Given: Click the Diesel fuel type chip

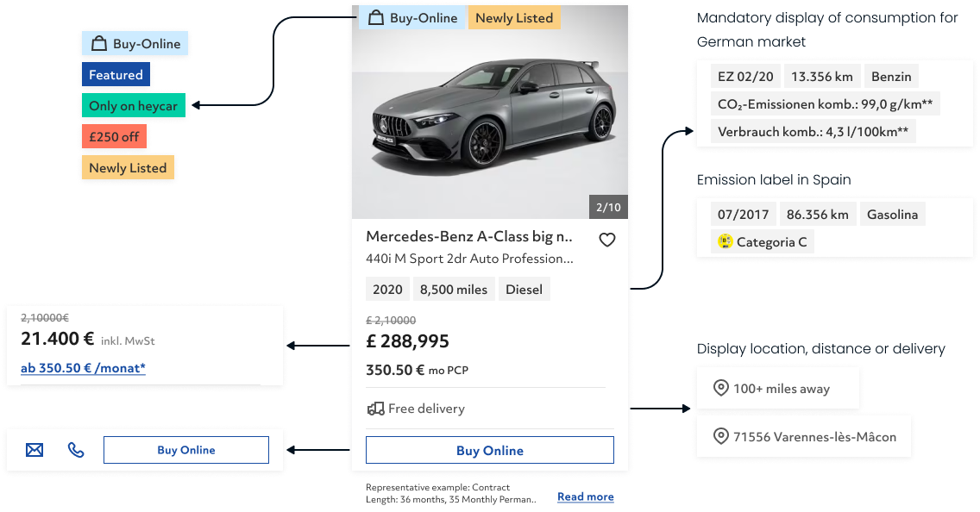Looking at the screenshot, I should [524, 290].
